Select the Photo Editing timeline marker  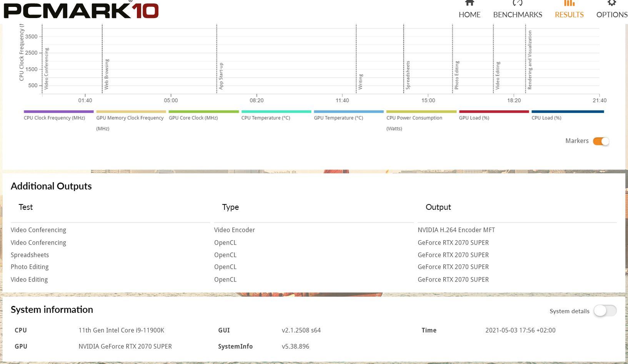click(x=457, y=75)
